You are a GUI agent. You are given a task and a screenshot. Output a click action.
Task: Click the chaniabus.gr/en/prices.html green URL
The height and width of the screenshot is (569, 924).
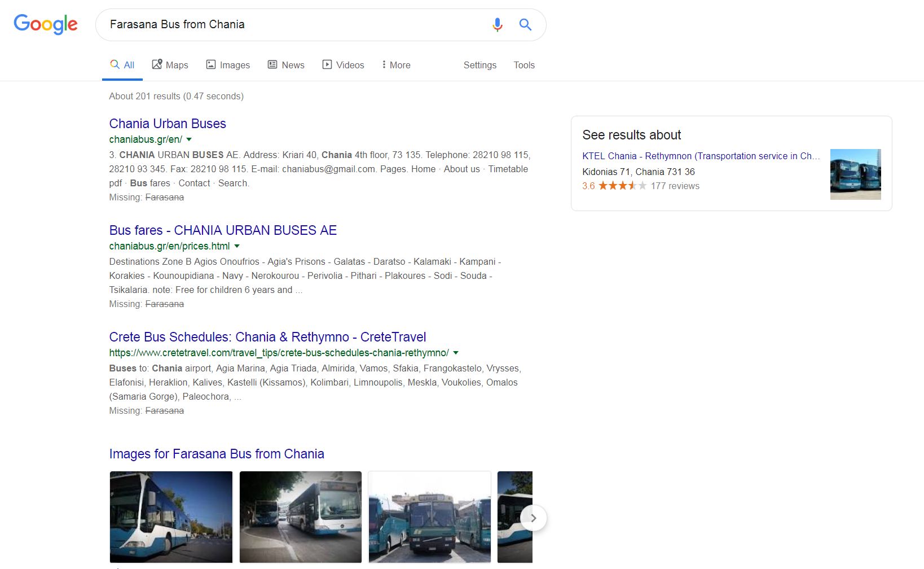[169, 246]
